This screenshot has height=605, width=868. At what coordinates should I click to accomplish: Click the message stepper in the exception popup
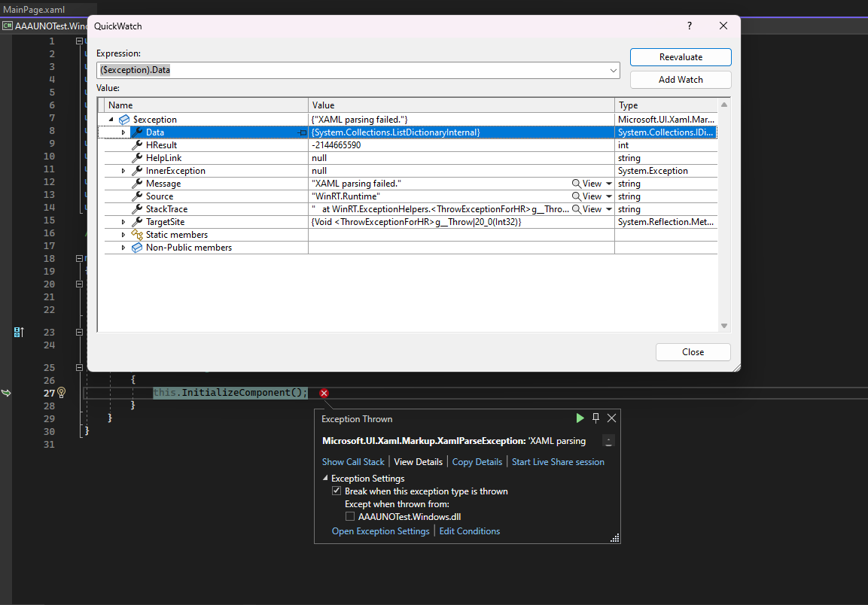tap(608, 441)
